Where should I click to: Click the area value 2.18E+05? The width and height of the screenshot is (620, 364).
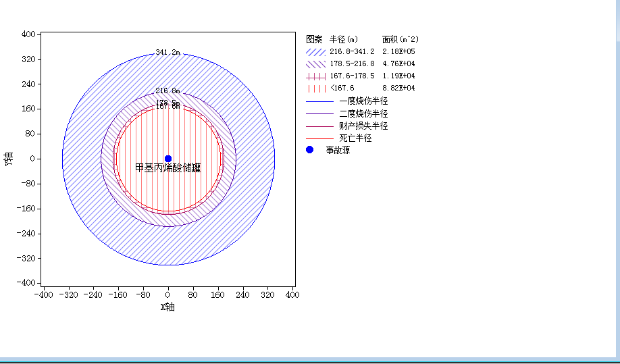click(398, 51)
